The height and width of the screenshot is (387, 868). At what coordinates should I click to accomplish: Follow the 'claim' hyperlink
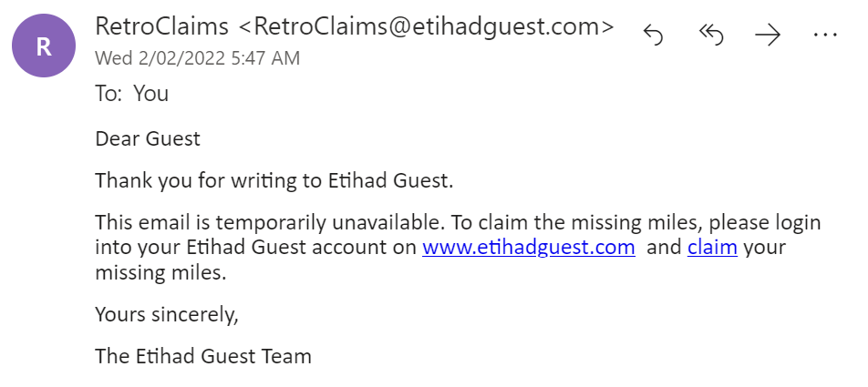pos(712,248)
